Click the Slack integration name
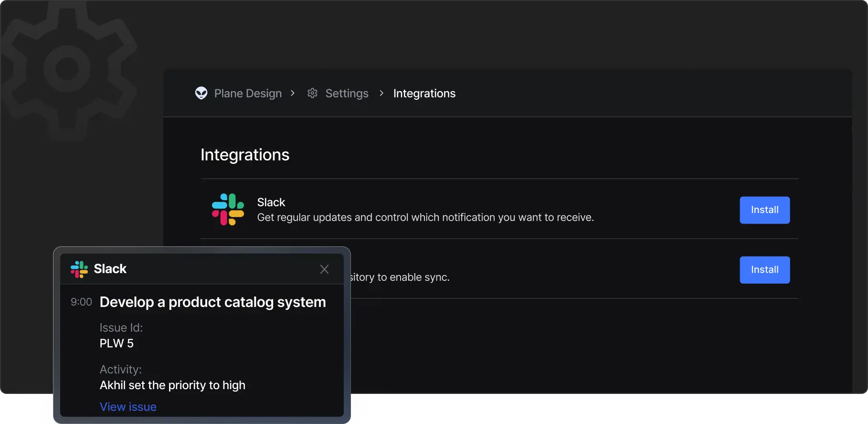This screenshot has height=424, width=868. pyautogui.click(x=271, y=202)
